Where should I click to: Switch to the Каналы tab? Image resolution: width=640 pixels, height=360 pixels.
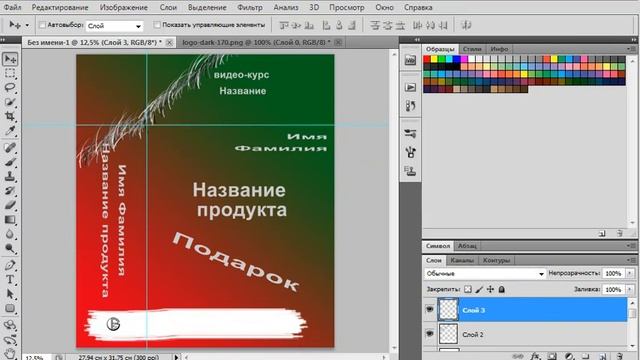462,260
